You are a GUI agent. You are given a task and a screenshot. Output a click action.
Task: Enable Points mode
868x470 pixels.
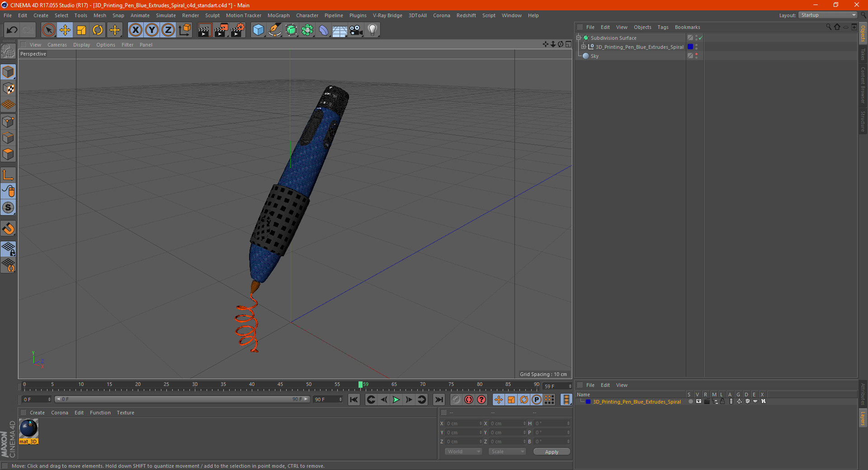8,122
